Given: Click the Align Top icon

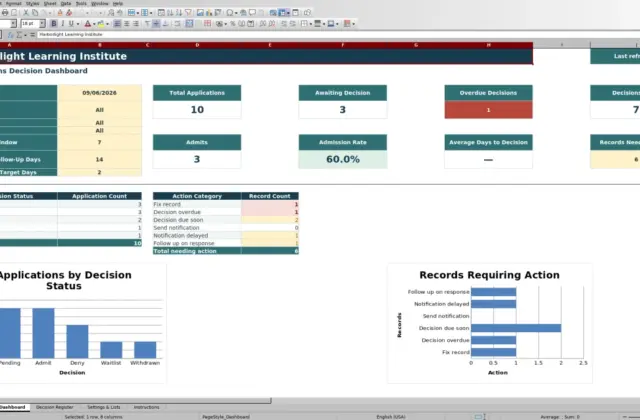Looking at the screenshot, I should point(147,24).
